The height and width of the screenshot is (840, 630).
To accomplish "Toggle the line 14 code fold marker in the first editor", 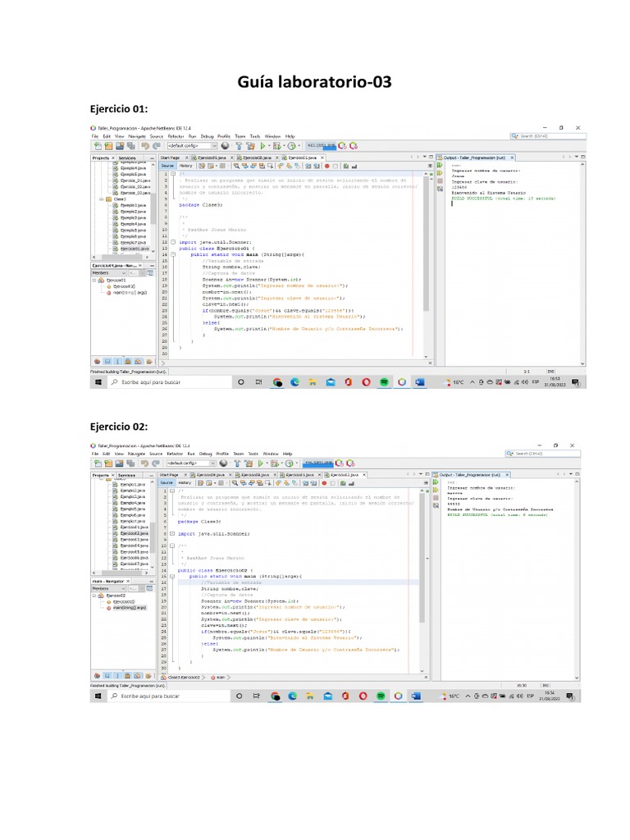I will point(173,254).
